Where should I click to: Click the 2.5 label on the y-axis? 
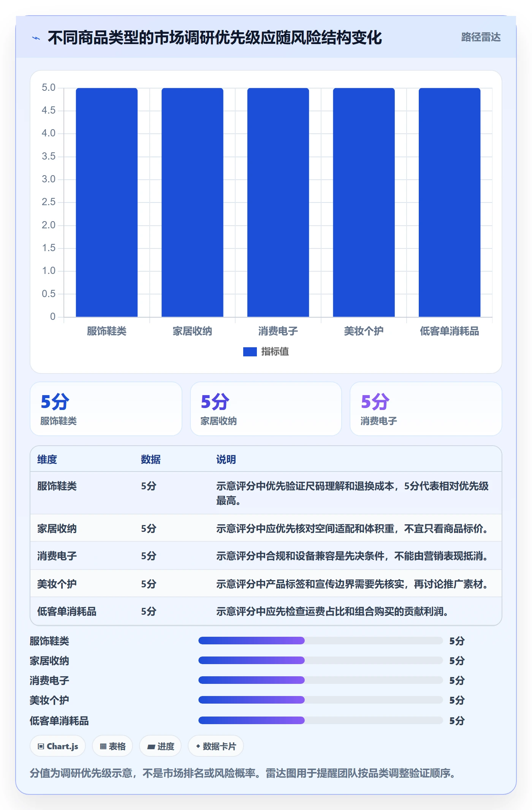[x=49, y=202]
